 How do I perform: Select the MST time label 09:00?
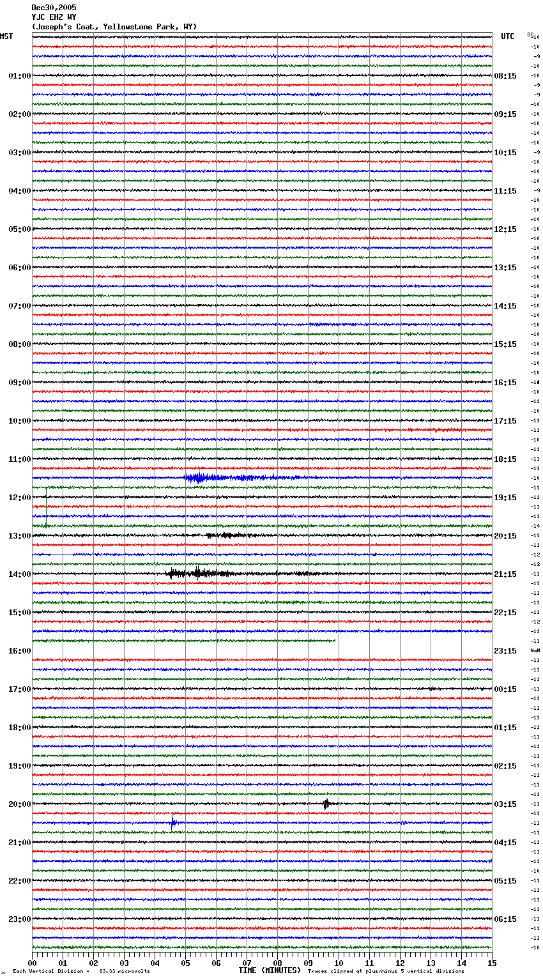click(x=20, y=383)
